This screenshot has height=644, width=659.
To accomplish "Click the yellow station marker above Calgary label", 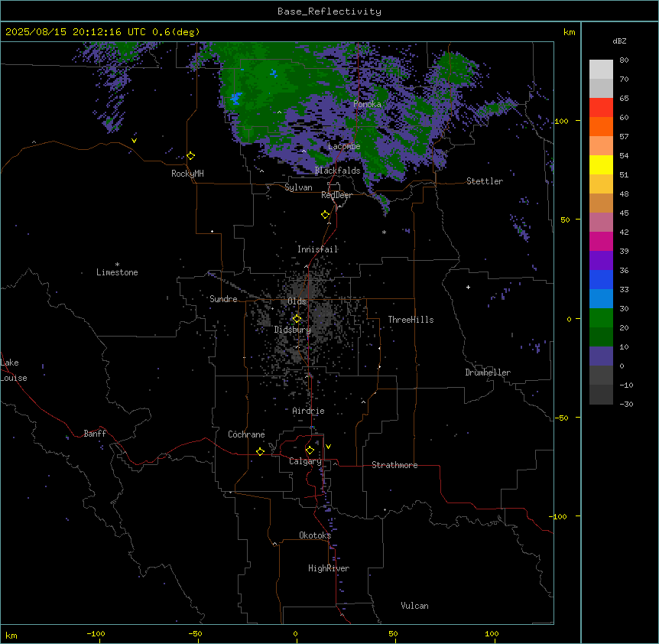I will [310, 450].
